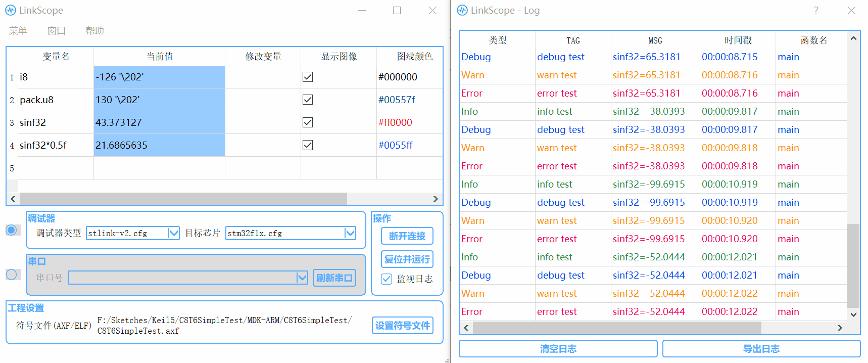Click Error row with timestamp 00:00:08.716
Screen dimensions: 868x363
(x=653, y=93)
